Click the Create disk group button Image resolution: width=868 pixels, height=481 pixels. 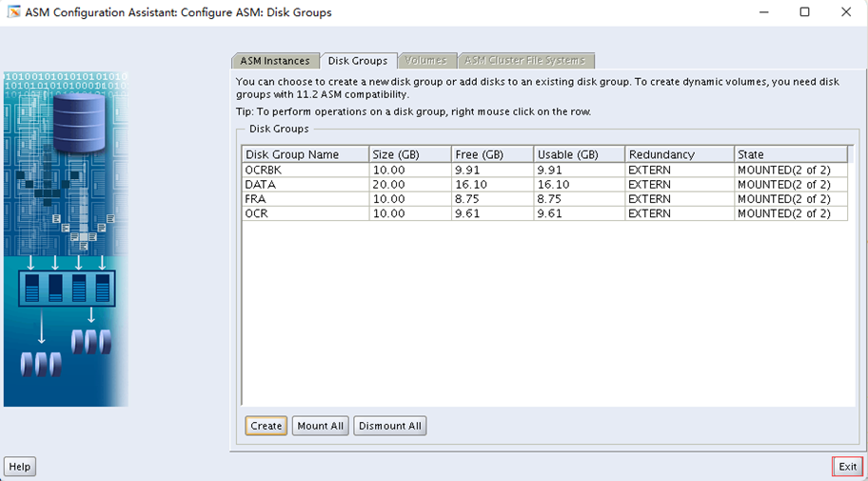pyautogui.click(x=266, y=426)
